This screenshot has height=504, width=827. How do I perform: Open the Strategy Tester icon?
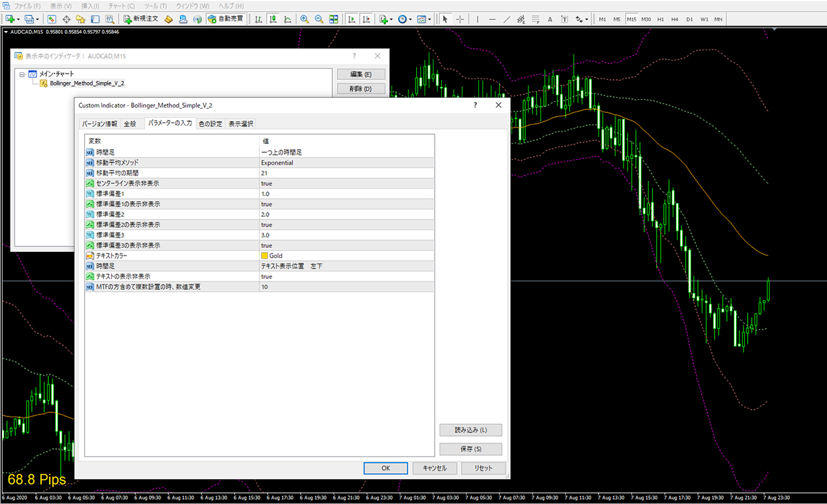point(110,19)
